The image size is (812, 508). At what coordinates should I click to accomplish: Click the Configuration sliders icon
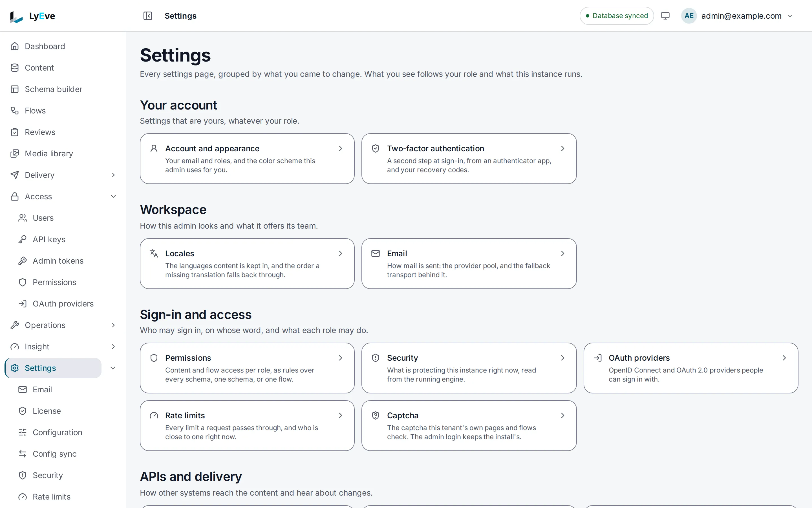point(23,432)
